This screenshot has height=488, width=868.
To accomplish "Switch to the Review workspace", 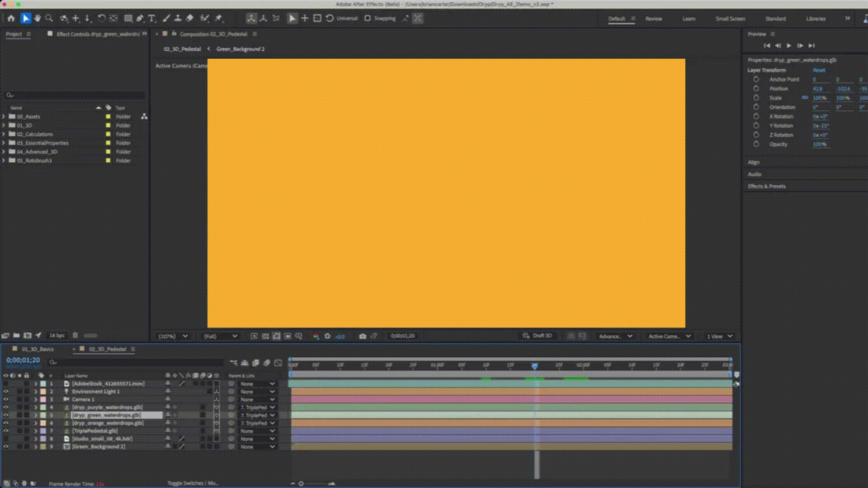I will click(x=653, y=19).
